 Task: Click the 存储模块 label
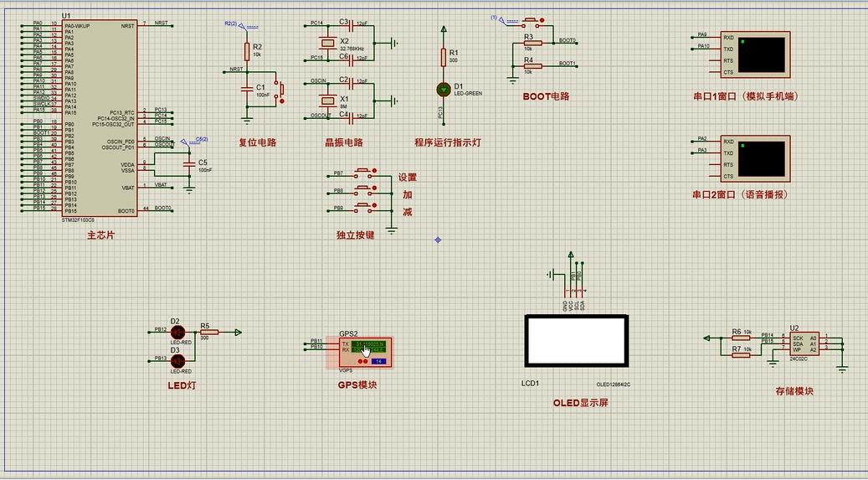(794, 391)
